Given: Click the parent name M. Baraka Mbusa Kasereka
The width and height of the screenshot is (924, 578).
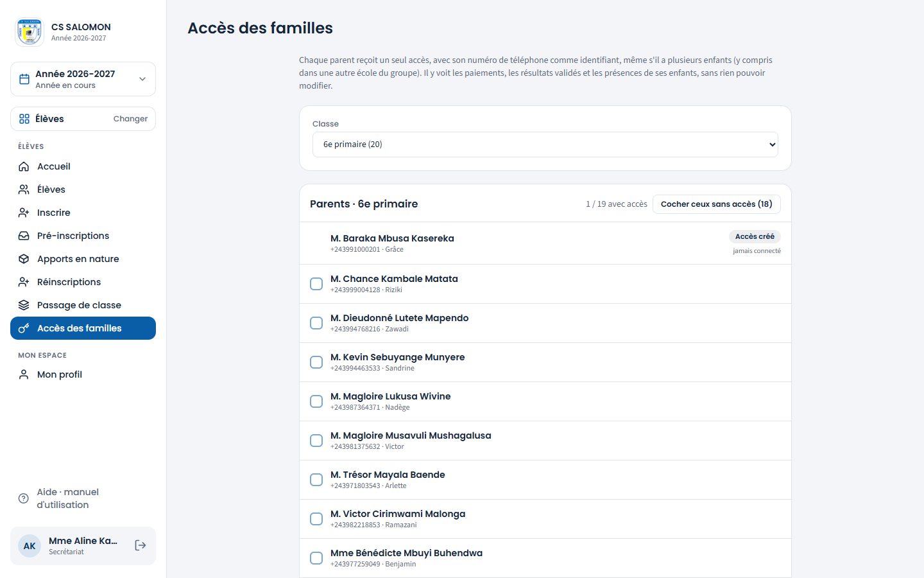Looking at the screenshot, I should tap(392, 238).
